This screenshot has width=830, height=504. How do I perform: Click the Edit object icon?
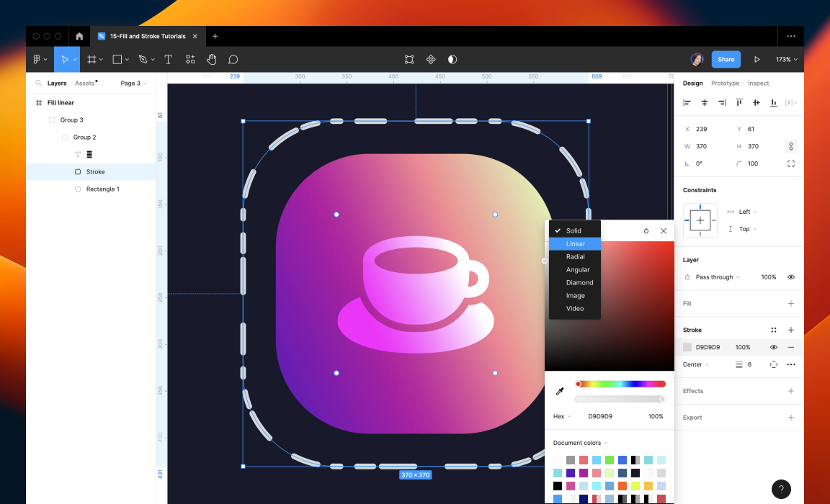[409, 60]
